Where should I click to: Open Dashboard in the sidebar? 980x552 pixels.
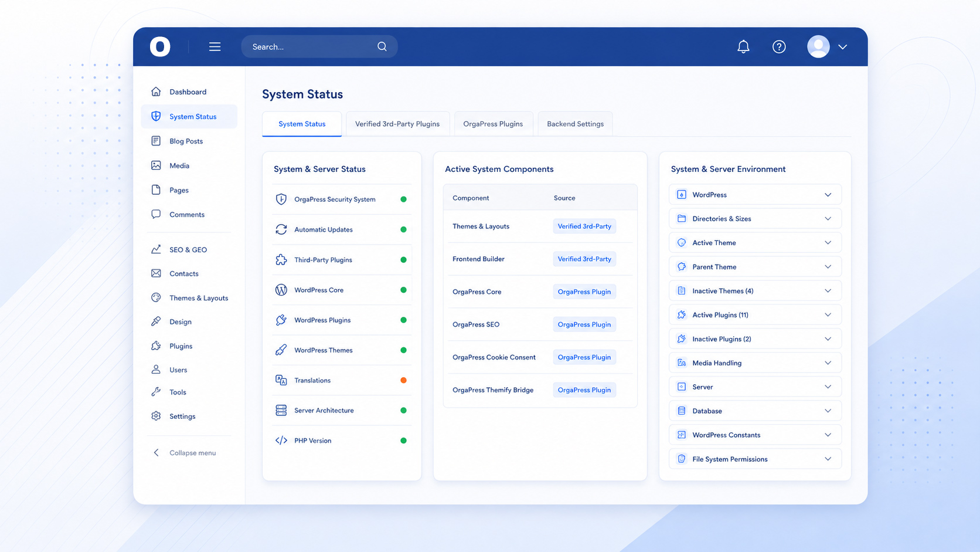189,92
